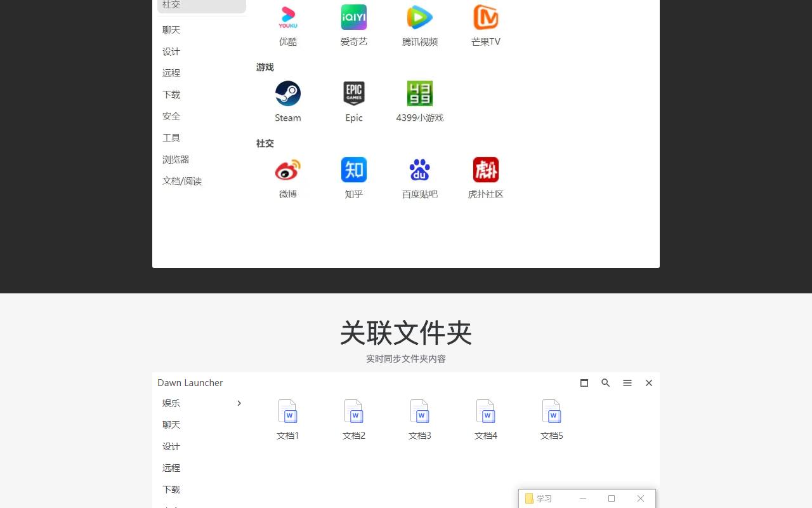This screenshot has width=812, height=508.
Task: Open the 文档4 Word file icon
Action: (x=486, y=411)
